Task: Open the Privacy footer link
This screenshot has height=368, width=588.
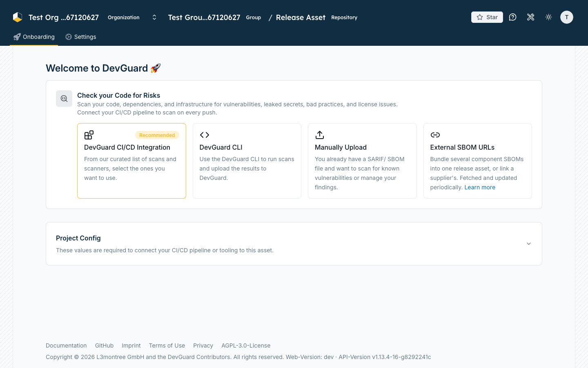Action: 203,346
